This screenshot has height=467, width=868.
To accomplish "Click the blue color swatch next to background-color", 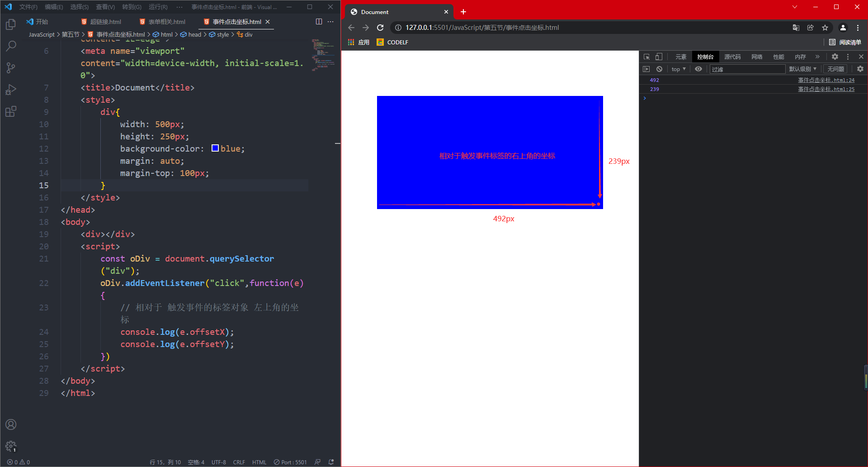I will point(215,148).
